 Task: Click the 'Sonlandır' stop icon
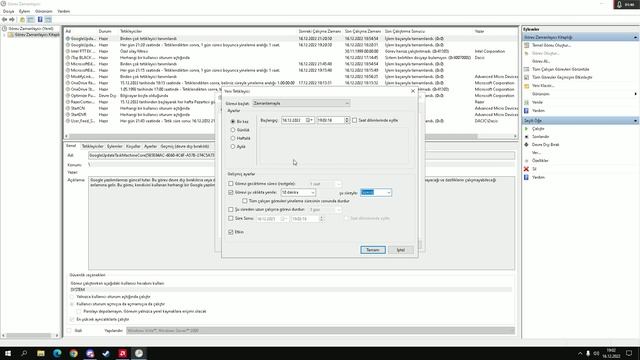pos(527,137)
